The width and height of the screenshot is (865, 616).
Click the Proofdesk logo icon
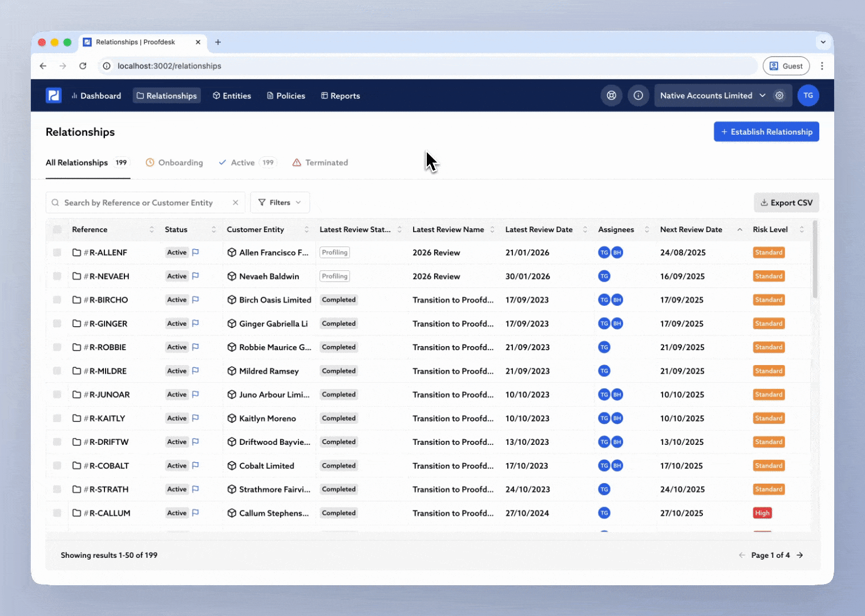(53, 95)
